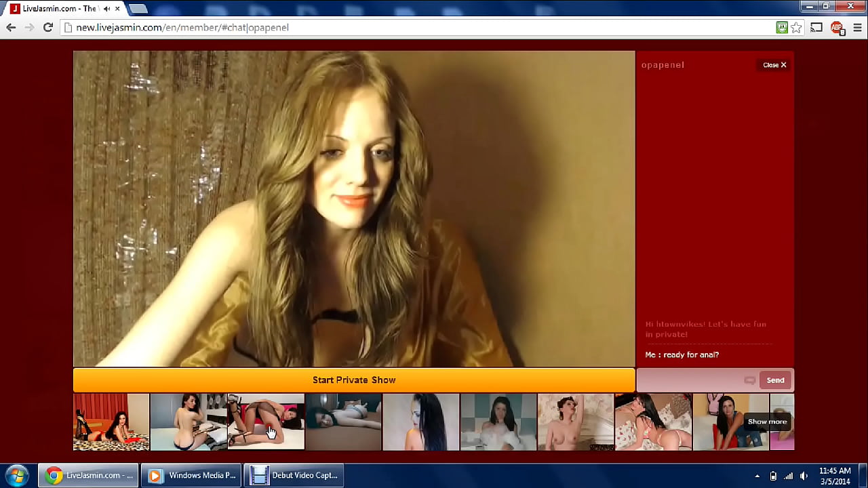Open a new browser tab
The height and width of the screenshot is (488, 868).
coord(138,9)
